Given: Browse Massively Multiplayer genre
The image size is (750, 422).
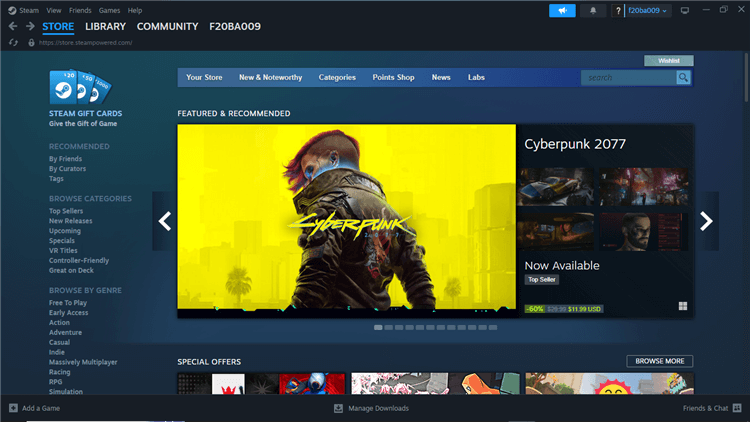Looking at the screenshot, I should coord(83,362).
